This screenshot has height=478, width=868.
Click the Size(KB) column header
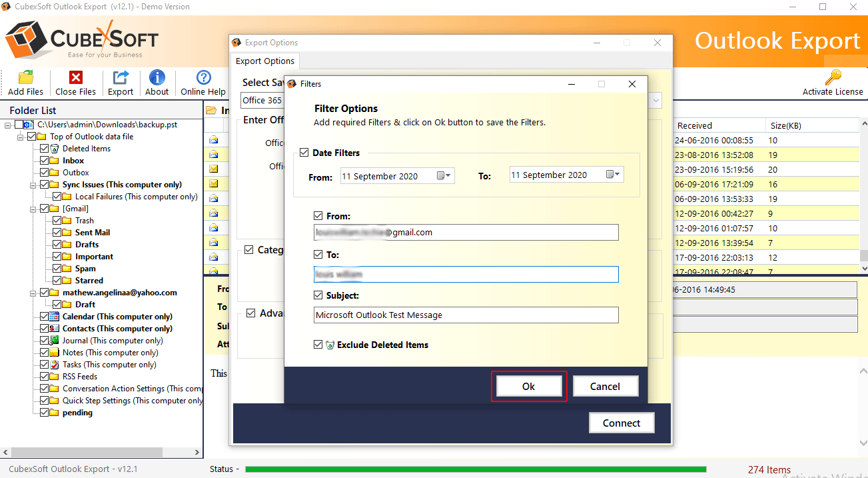point(811,125)
